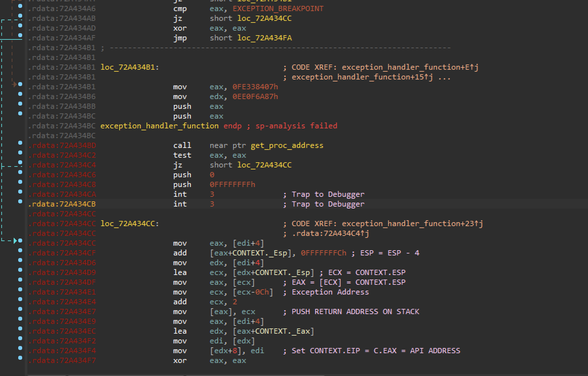The width and height of the screenshot is (588, 376).
Task: Toggle breakpoint dot beside address 72A434E7
Action: (20, 309)
